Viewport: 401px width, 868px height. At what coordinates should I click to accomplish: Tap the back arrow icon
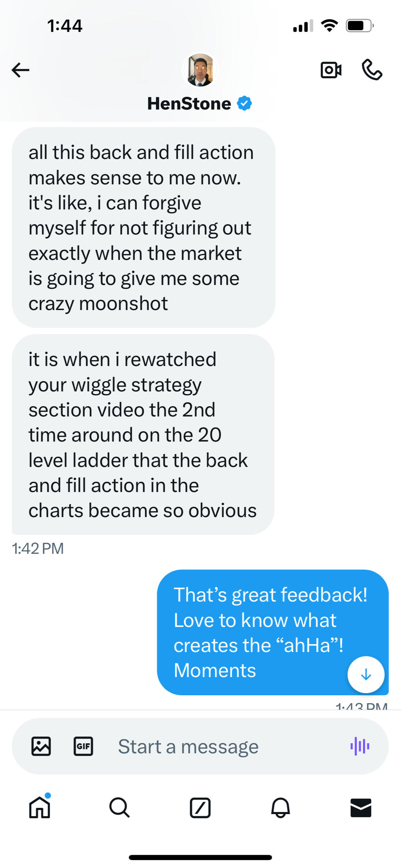[x=20, y=70]
